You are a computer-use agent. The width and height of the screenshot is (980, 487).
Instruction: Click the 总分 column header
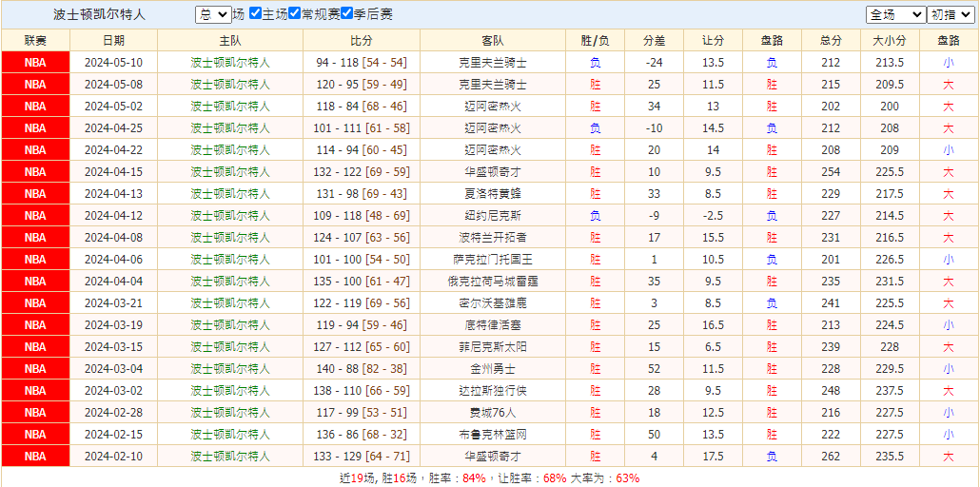coord(831,41)
